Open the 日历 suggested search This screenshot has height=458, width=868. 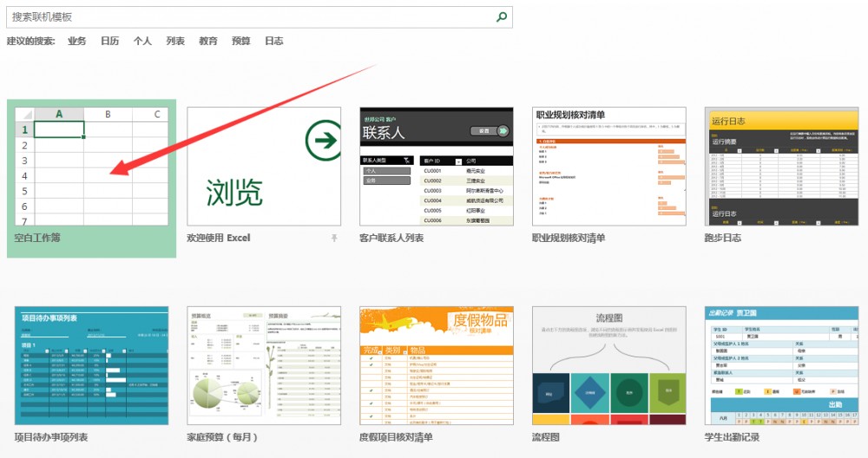[x=109, y=41]
